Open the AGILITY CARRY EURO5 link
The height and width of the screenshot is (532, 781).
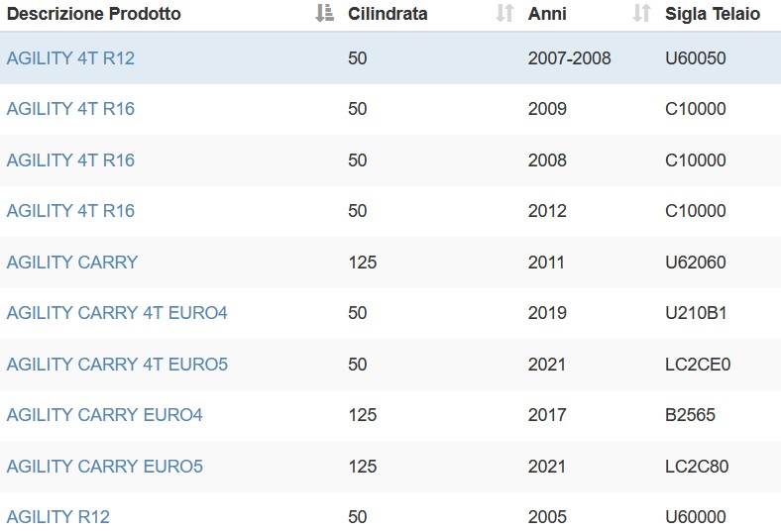click(105, 467)
